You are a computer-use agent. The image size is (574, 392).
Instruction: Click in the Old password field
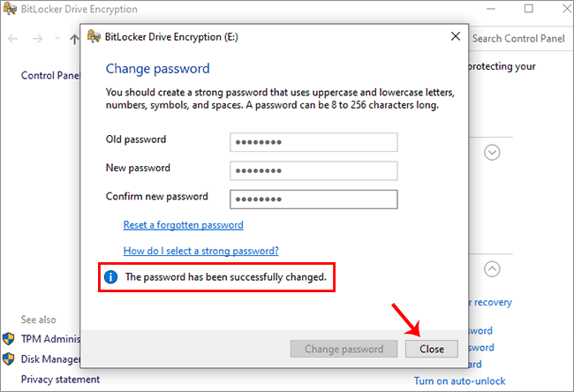(x=313, y=142)
